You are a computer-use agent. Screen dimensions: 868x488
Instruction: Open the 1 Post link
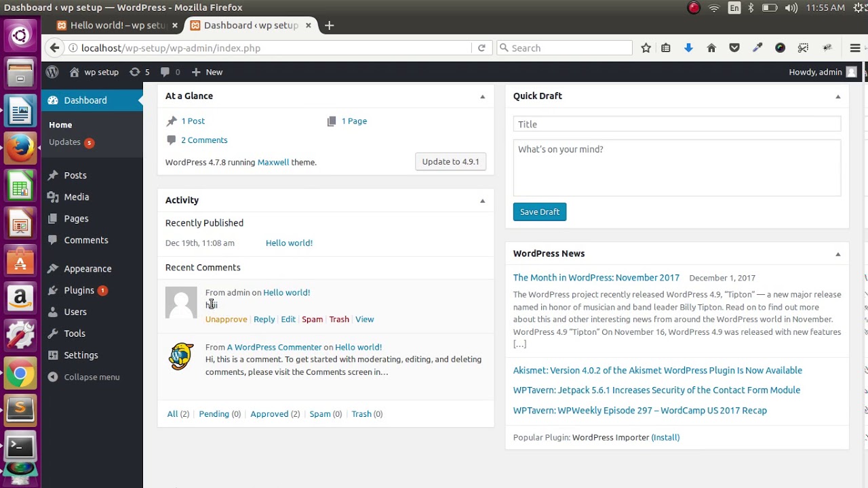[x=193, y=121]
